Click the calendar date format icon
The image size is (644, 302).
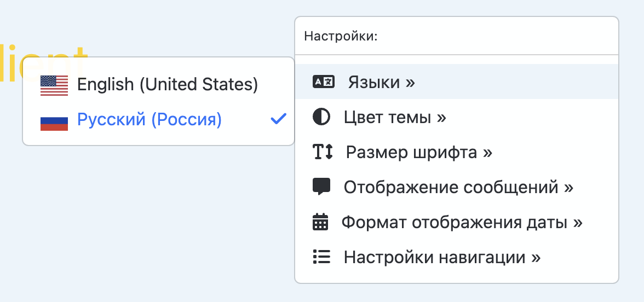pos(320,222)
